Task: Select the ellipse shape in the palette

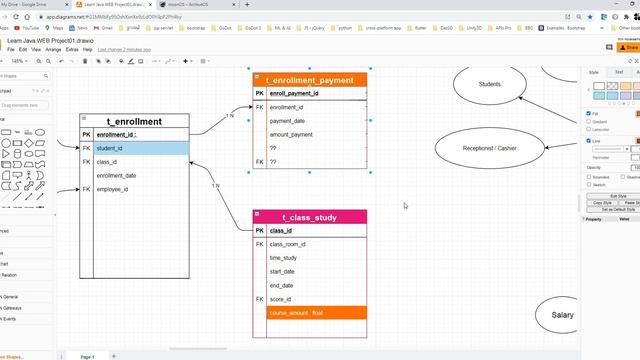Action: pos(40,132)
